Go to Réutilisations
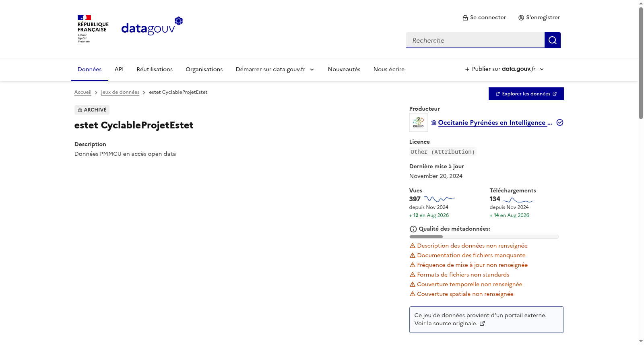Screen dimensions: 644x345 [155, 69]
